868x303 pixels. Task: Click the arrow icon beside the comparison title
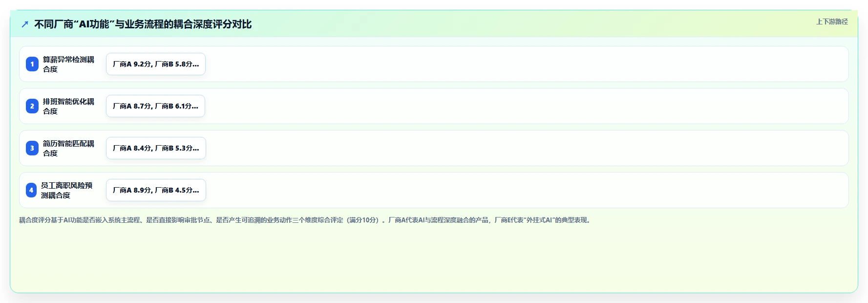25,24
